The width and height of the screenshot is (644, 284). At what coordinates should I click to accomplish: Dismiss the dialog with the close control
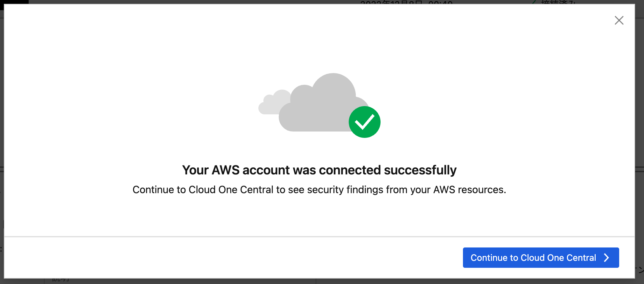pos(619,20)
